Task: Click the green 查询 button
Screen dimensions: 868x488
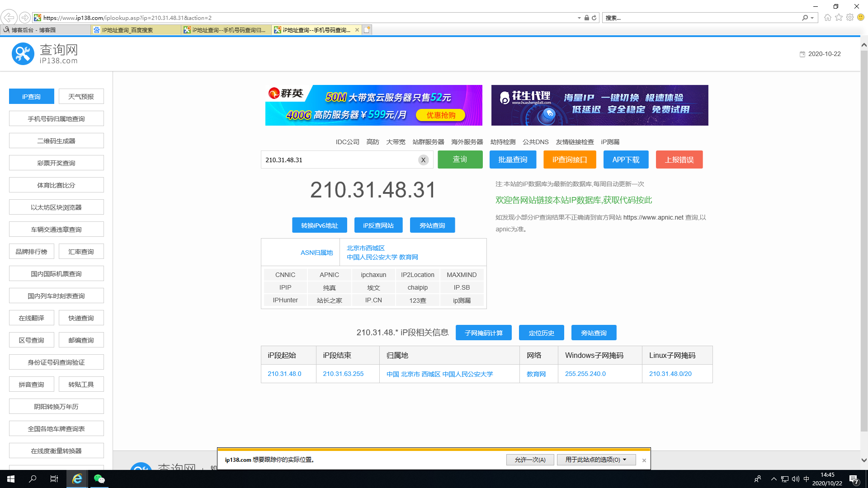Action: point(460,160)
